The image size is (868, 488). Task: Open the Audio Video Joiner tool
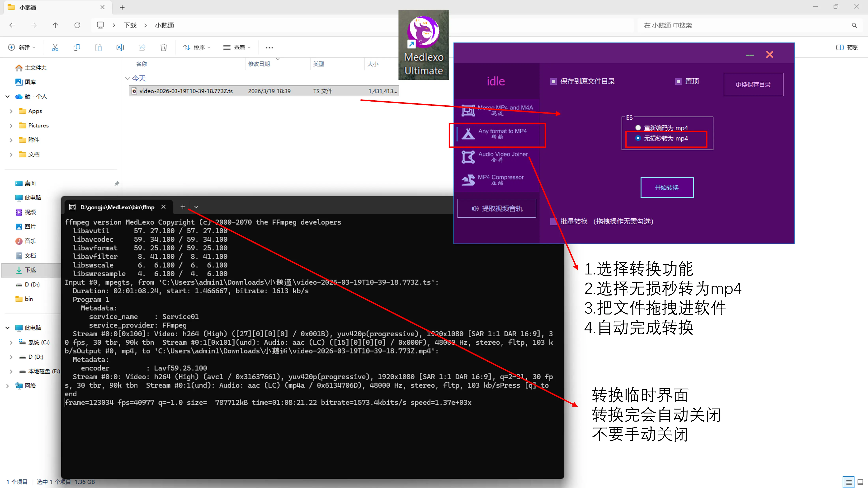pos(497,157)
